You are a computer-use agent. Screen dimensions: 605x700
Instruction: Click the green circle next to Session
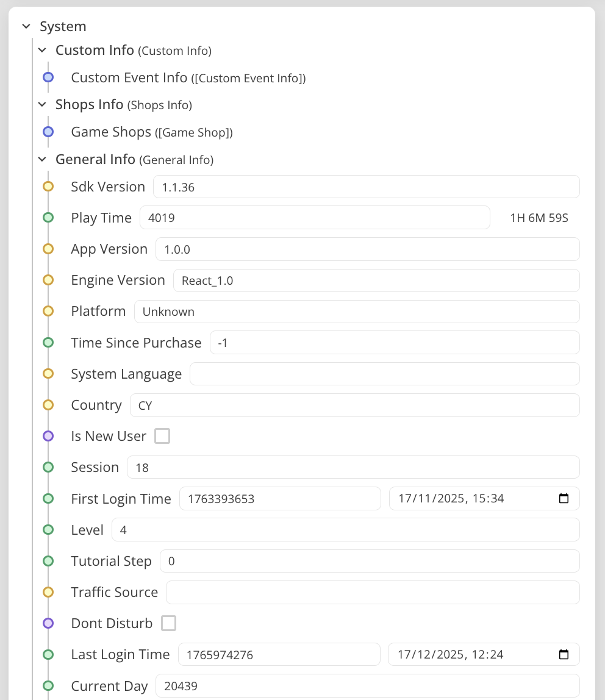click(48, 467)
